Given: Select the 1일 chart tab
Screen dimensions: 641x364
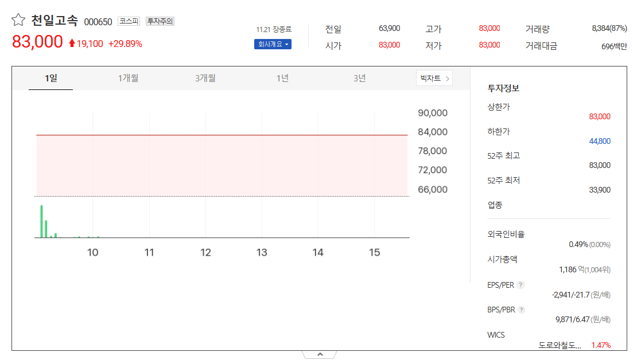Looking at the screenshot, I should click(x=50, y=78).
